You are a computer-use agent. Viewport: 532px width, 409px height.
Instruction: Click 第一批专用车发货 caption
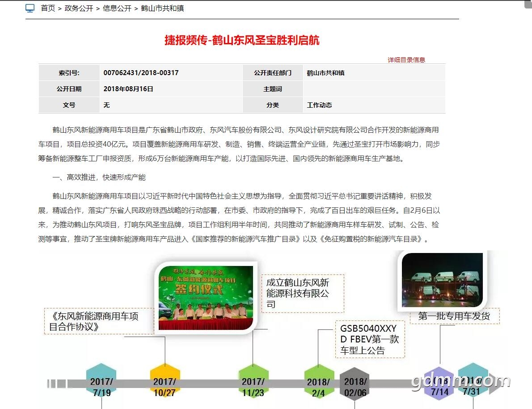tap(454, 316)
